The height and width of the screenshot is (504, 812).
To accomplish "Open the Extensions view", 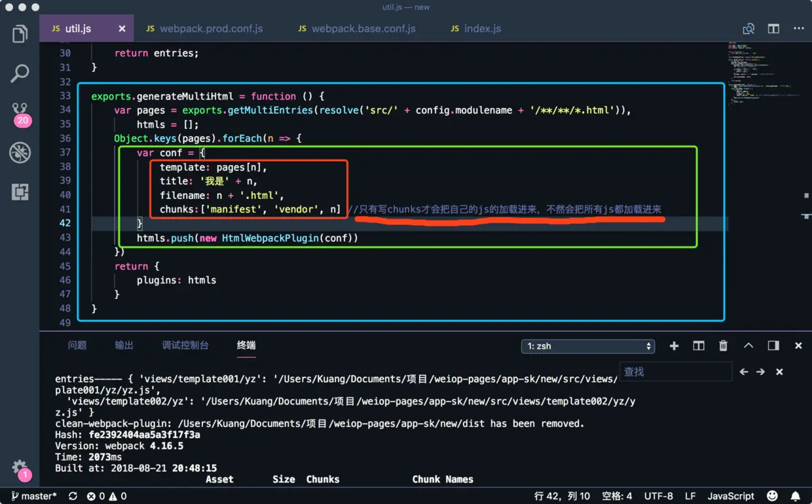I will (20, 192).
